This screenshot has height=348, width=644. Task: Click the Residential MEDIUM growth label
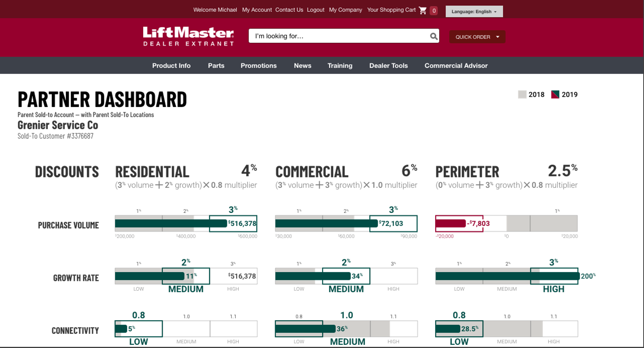tap(186, 289)
